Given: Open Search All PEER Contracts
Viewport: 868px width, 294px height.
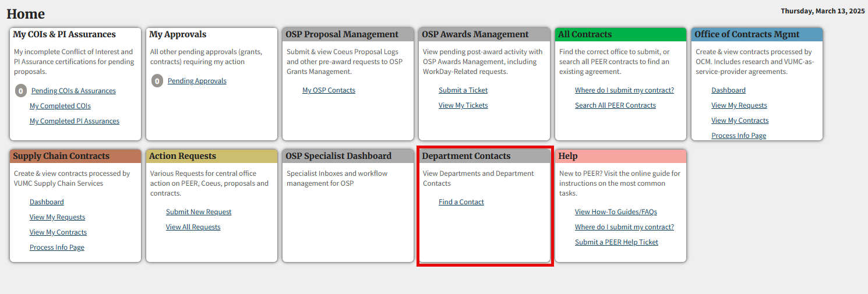Looking at the screenshot, I should 615,105.
